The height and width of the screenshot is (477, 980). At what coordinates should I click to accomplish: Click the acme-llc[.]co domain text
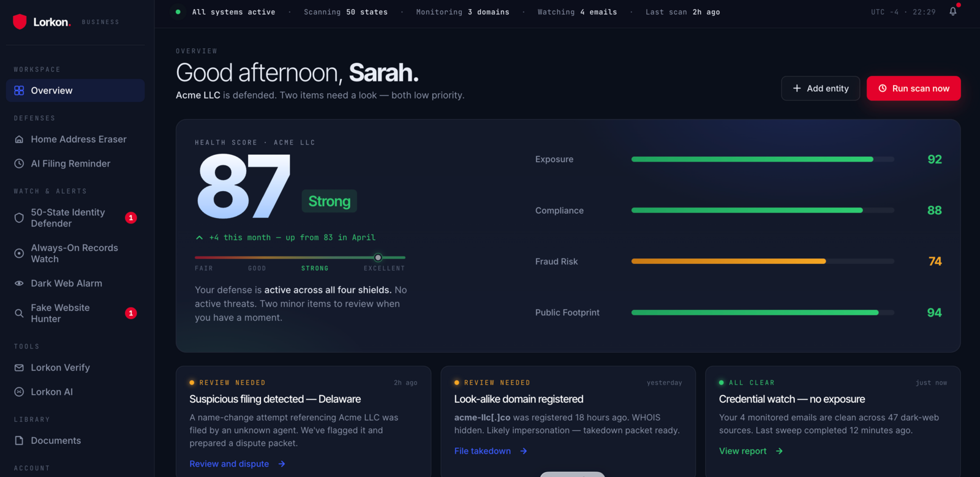click(x=482, y=418)
